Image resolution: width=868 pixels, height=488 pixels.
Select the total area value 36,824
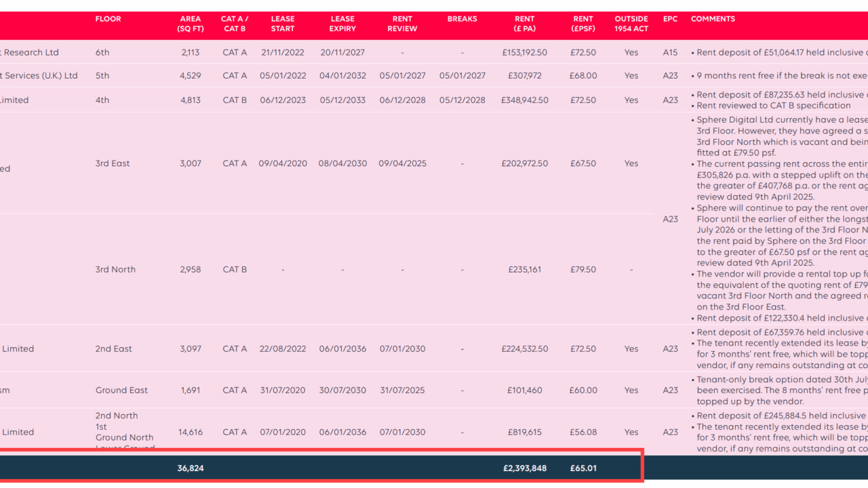click(191, 468)
